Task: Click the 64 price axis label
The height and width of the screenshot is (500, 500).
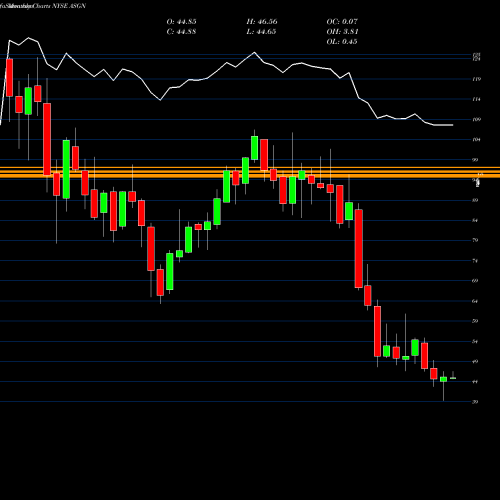Action: [x=475, y=301]
